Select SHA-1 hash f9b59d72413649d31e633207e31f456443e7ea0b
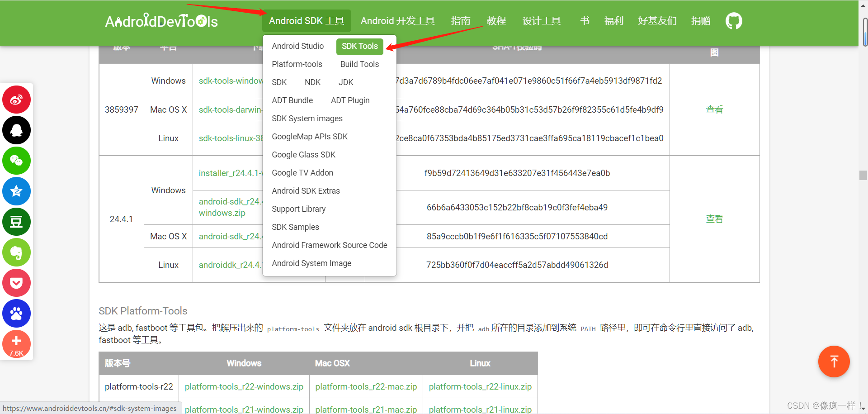Screen dimensions: 868x414 [x=517, y=173]
